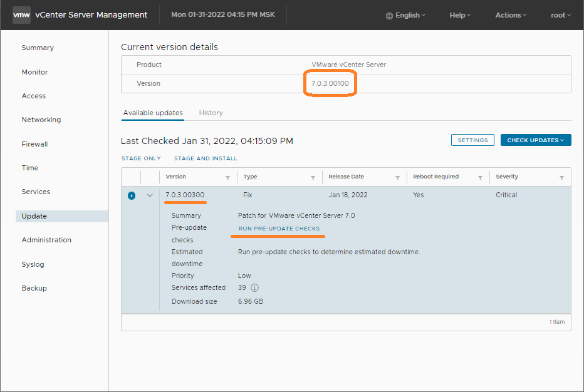Go to Syslog in sidebar

click(33, 264)
